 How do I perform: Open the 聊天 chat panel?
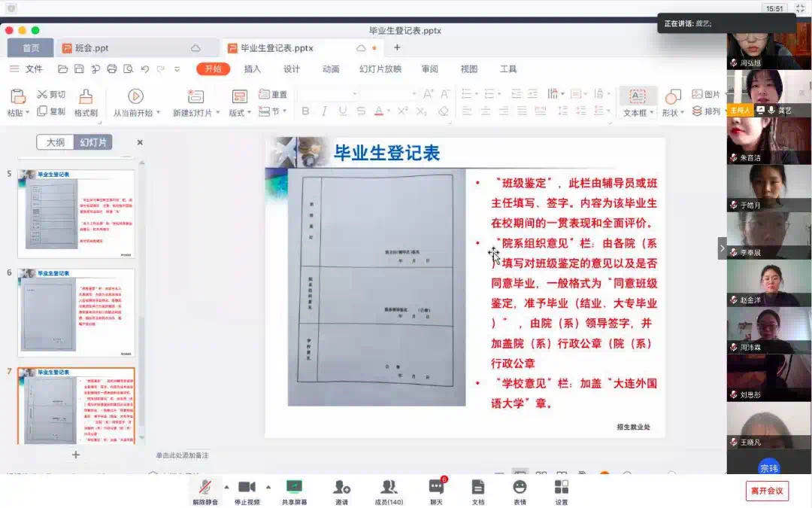coord(436,487)
